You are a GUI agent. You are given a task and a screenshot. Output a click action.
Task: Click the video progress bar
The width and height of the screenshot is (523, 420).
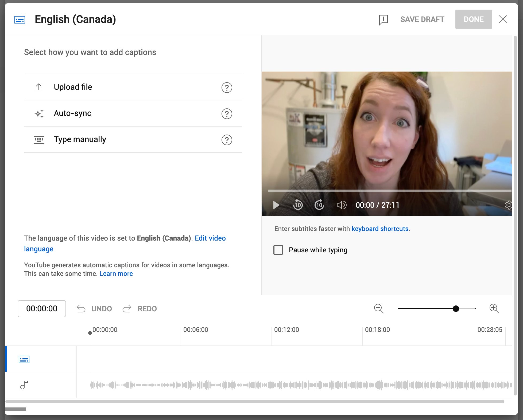(390, 191)
